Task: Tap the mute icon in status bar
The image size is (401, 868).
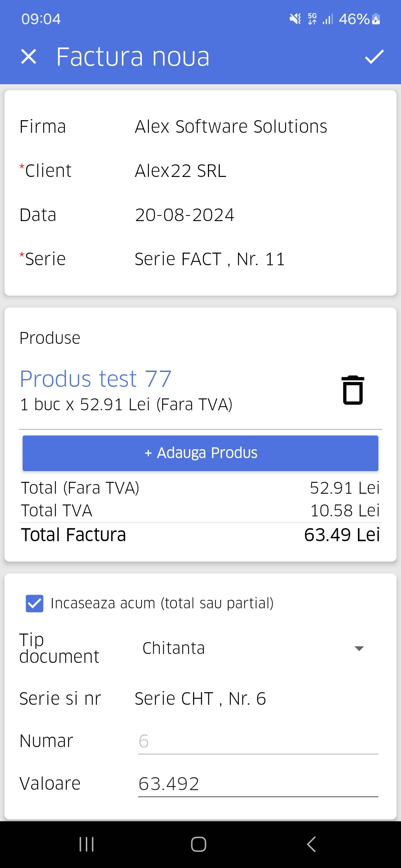Action: click(x=295, y=19)
